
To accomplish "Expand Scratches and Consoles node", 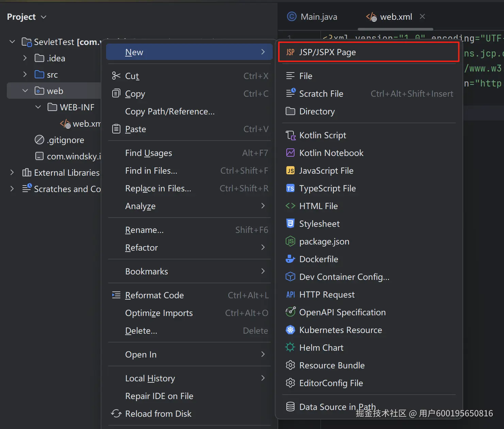I will pos(12,189).
